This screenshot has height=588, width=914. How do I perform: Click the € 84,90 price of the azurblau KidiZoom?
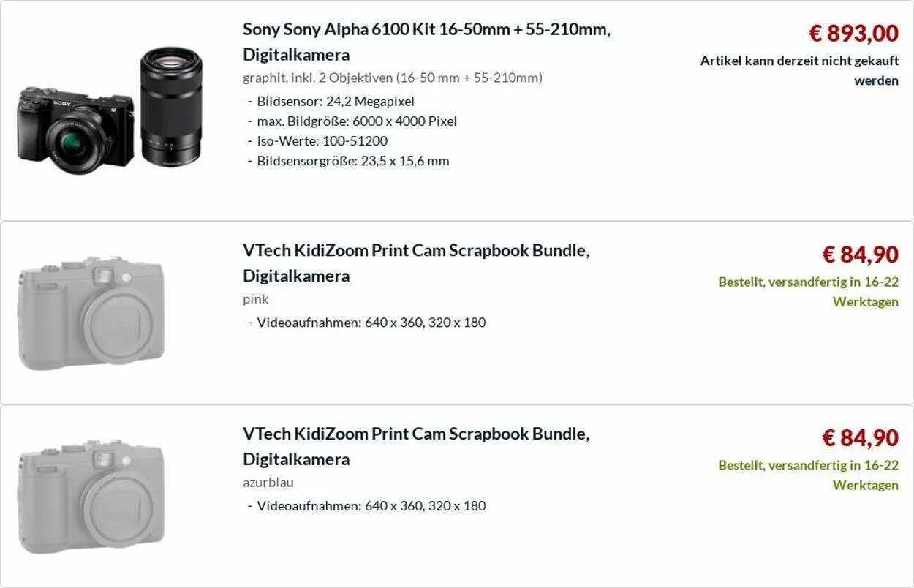click(x=860, y=438)
